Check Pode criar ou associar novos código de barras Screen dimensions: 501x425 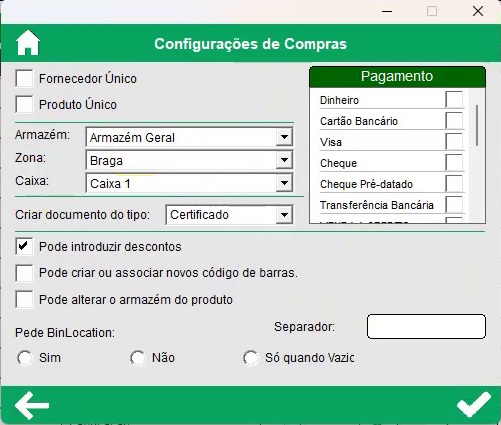click(24, 273)
